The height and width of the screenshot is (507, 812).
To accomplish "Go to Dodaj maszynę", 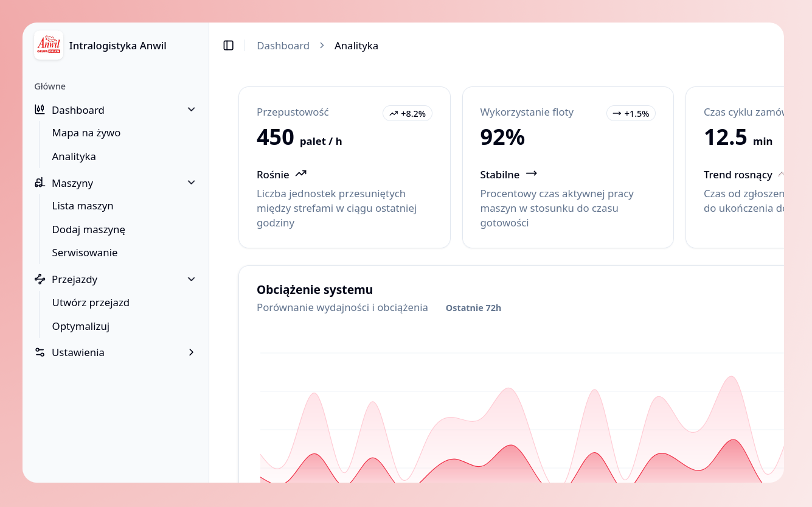I will click(89, 229).
